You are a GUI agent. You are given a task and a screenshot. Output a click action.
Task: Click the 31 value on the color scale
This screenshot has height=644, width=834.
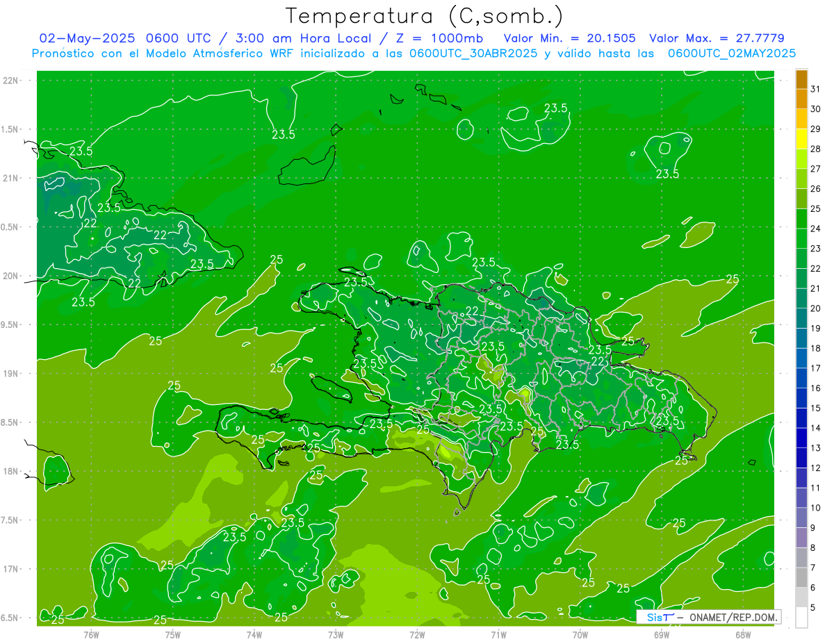(815, 89)
